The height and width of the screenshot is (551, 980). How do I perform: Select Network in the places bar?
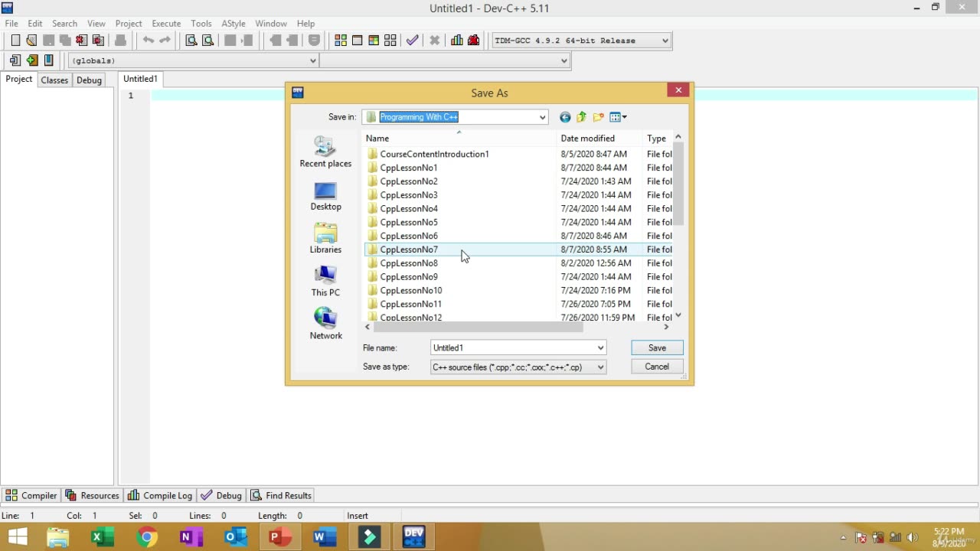[x=325, y=324]
